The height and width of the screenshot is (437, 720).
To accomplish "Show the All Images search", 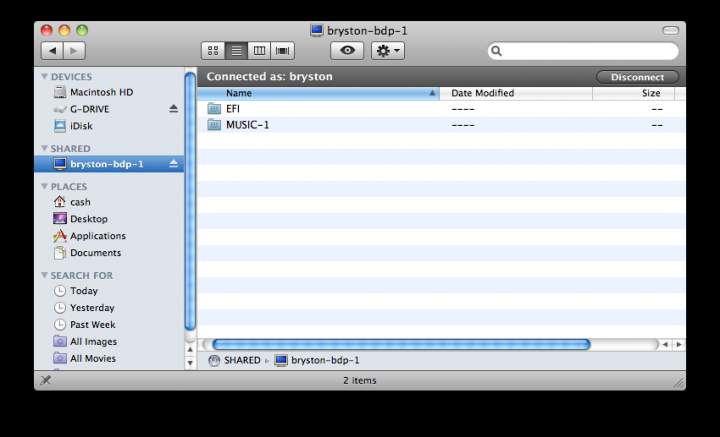I will tap(109, 342).
